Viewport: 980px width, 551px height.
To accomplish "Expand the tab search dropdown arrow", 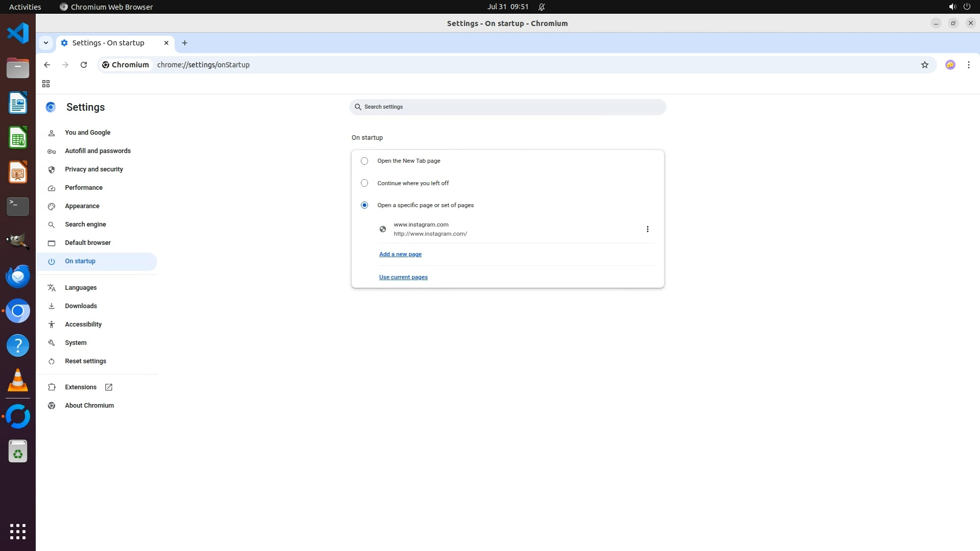I will (x=46, y=43).
